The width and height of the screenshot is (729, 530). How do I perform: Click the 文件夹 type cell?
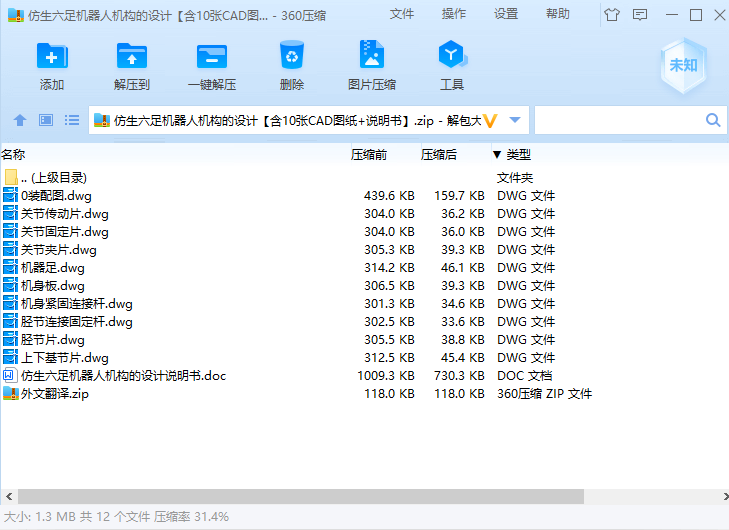515,178
